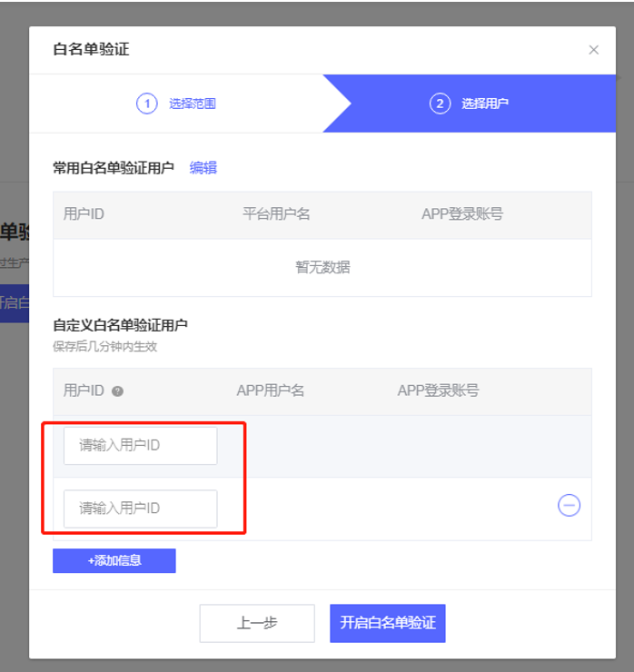
Task: Click the 开启白名单验证 confirm button
Action: (388, 623)
